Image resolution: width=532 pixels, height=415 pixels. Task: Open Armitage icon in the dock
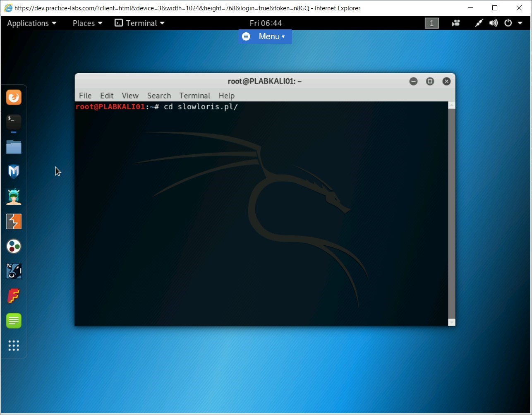[14, 197]
